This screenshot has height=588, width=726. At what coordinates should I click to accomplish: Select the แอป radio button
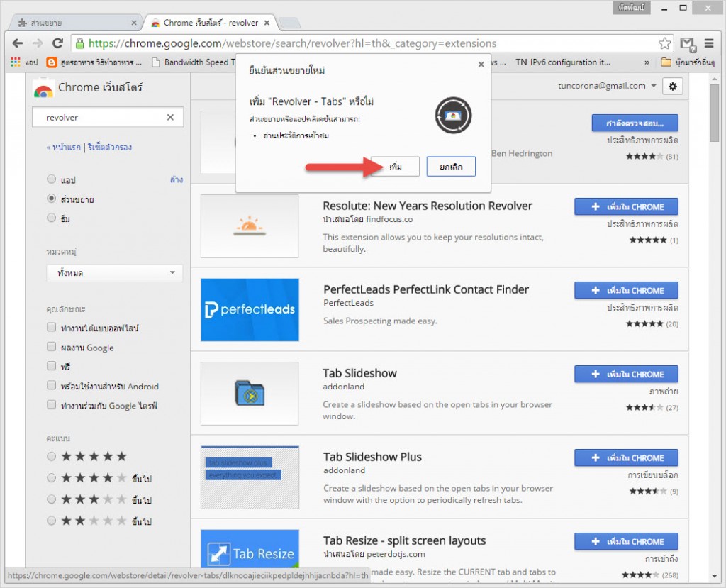click(51, 180)
